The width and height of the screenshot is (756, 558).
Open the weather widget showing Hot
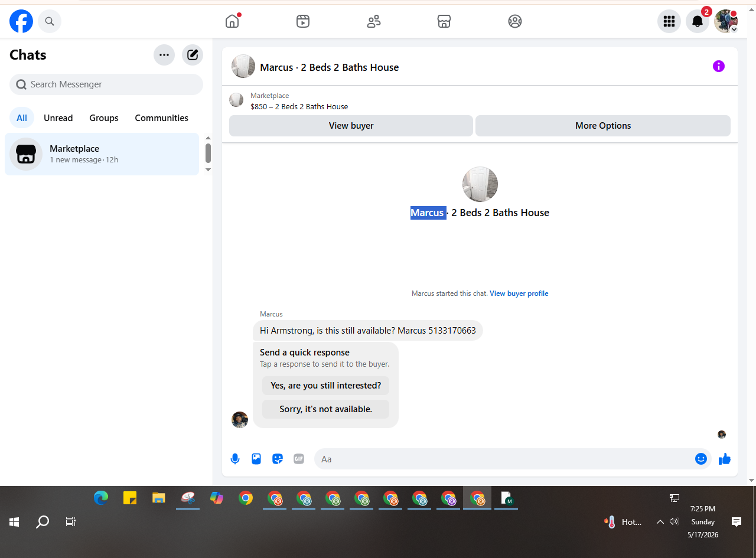[x=623, y=522]
